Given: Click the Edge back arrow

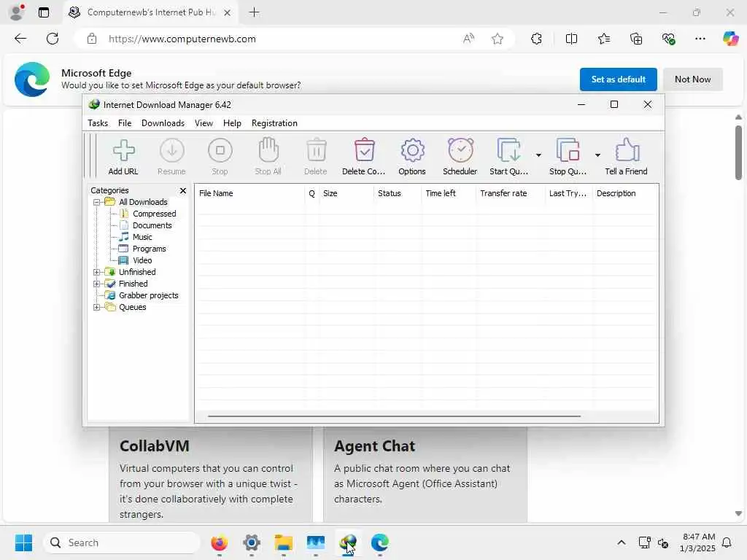Looking at the screenshot, I should (20, 39).
